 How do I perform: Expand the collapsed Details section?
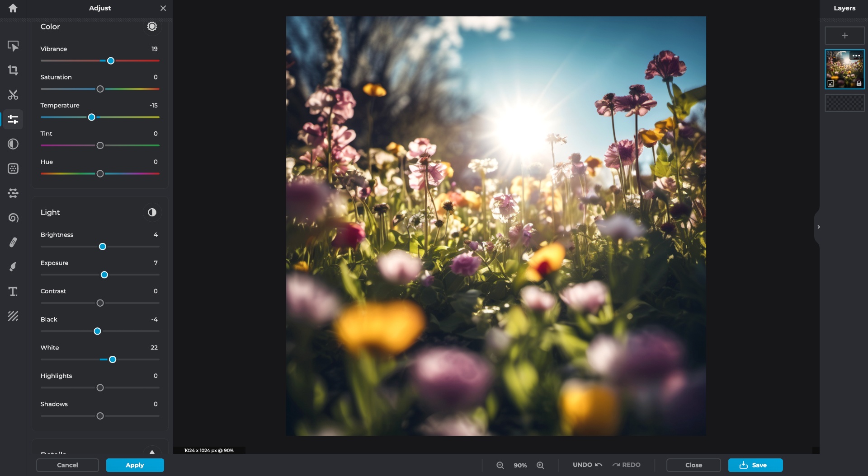[152, 453]
